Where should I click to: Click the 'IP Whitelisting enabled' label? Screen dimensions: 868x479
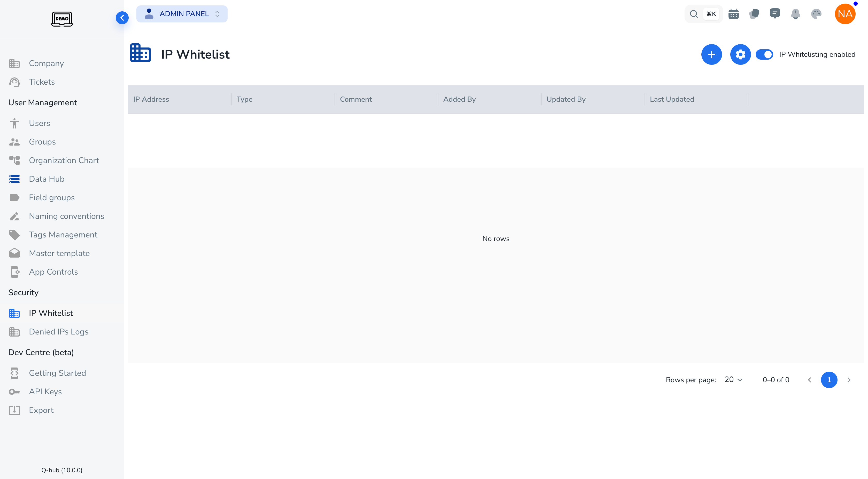[817, 54]
